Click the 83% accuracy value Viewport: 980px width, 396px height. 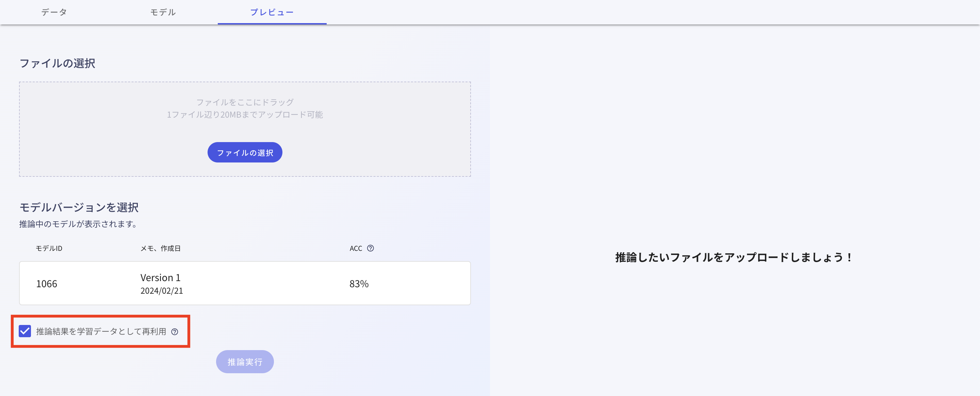[x=359, y=283]
